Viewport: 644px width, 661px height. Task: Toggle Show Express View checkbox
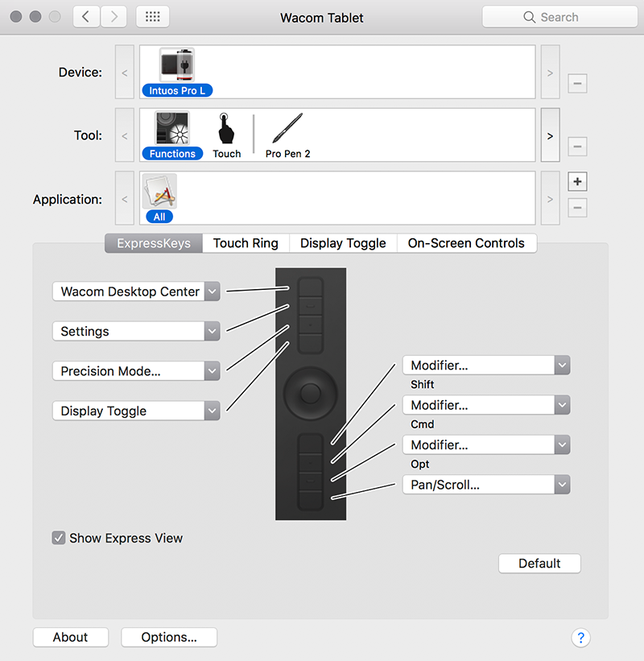(59, 538)
